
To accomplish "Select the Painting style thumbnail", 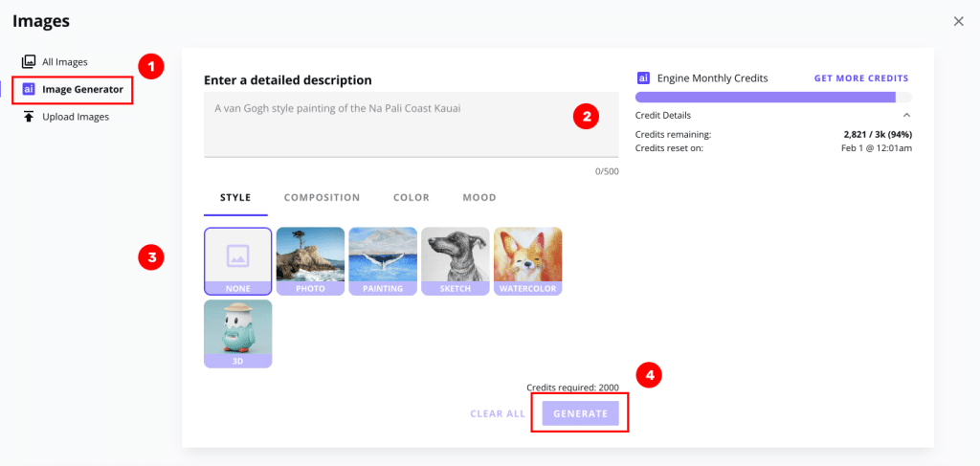I will tap(383, 261).
